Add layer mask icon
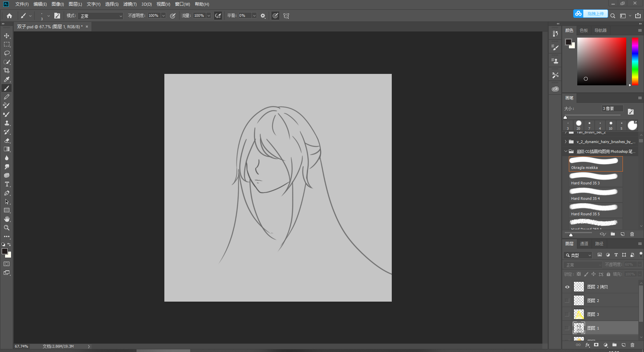644x352 pixels. click(596, 345)
